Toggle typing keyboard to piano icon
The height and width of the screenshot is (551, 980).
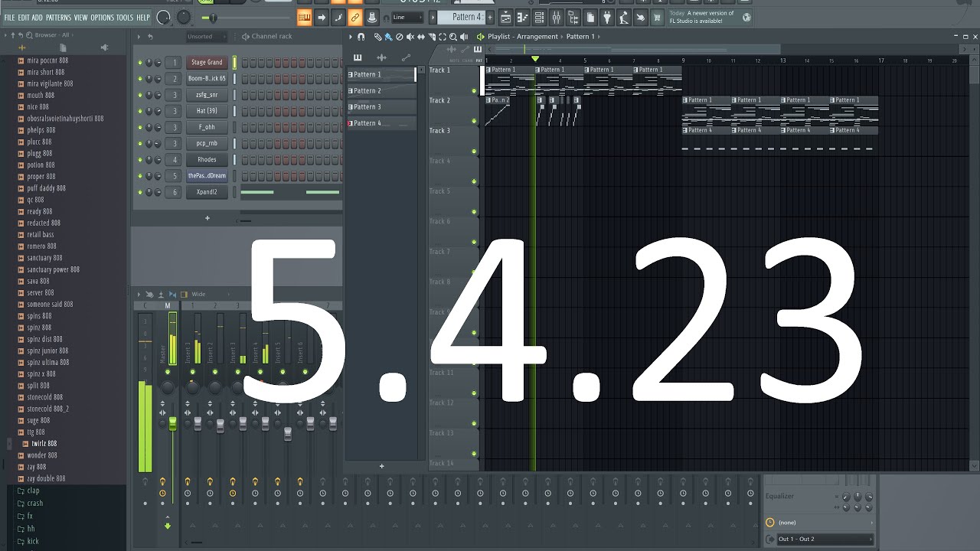tap(305, 17)
